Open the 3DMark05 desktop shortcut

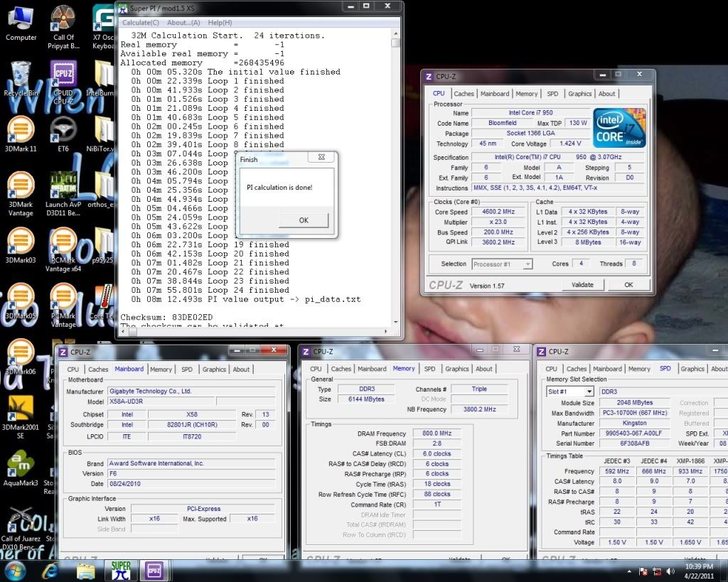click(x=21, y=302)
